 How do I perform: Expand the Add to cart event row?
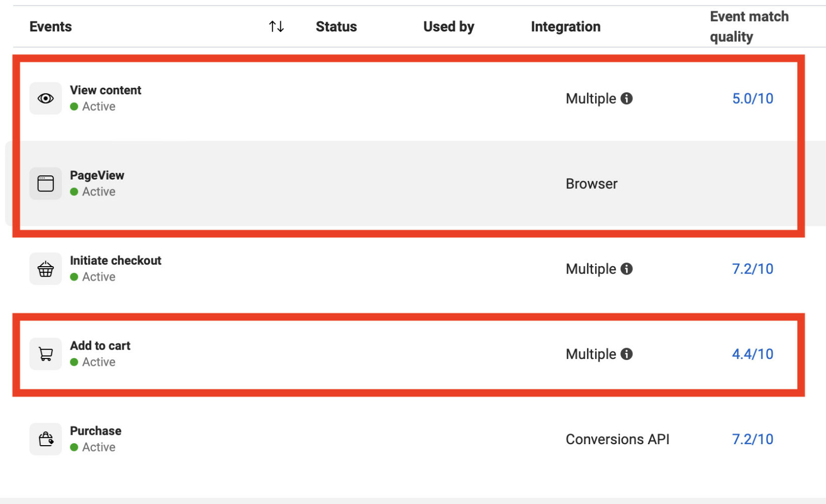click(x=100, y=345)
